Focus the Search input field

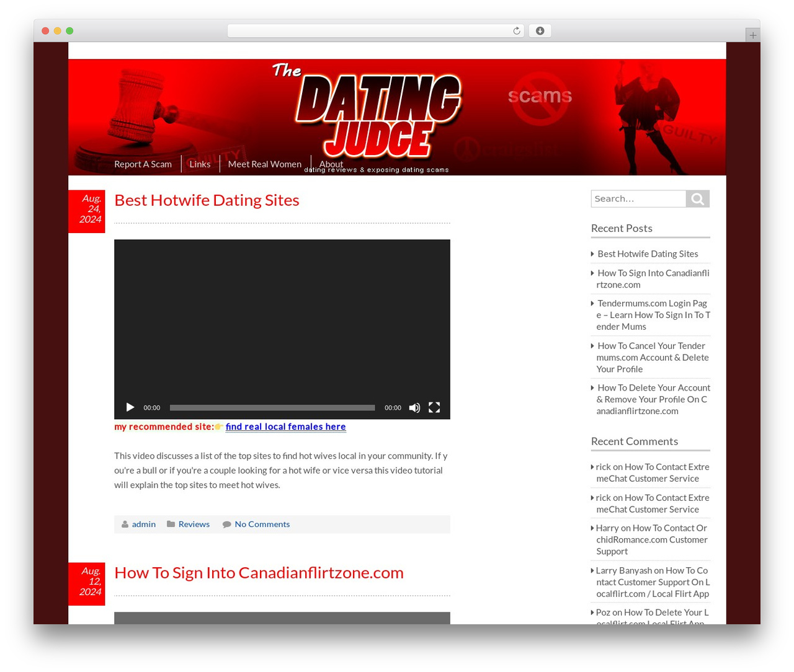638,198
